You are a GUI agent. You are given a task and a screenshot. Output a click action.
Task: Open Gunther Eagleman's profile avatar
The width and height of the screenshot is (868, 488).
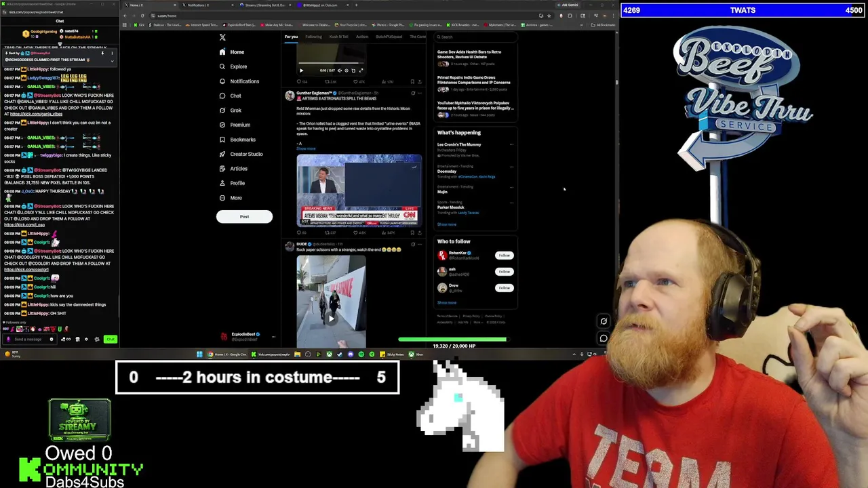pyautogui.click(x=290, y=96)
